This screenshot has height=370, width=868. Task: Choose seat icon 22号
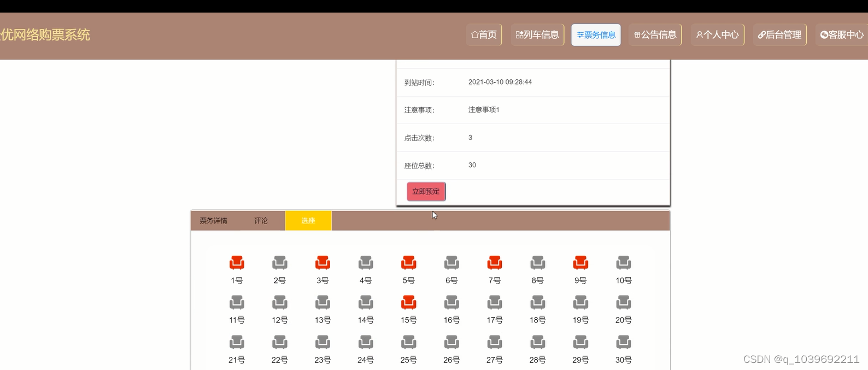coord(280,342)
